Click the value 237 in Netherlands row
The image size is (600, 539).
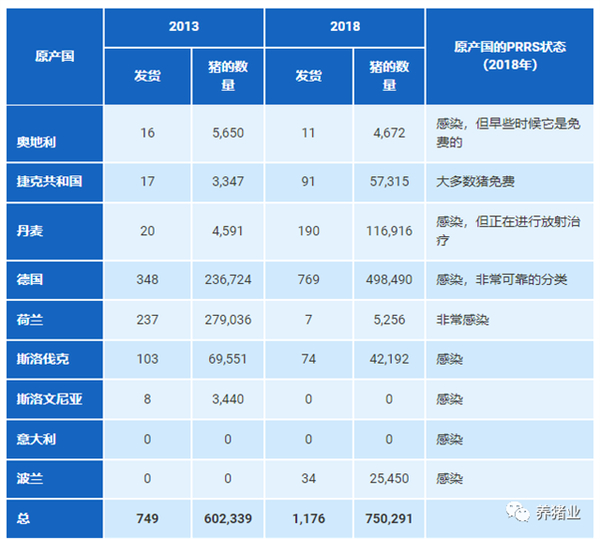pos(147,319)
